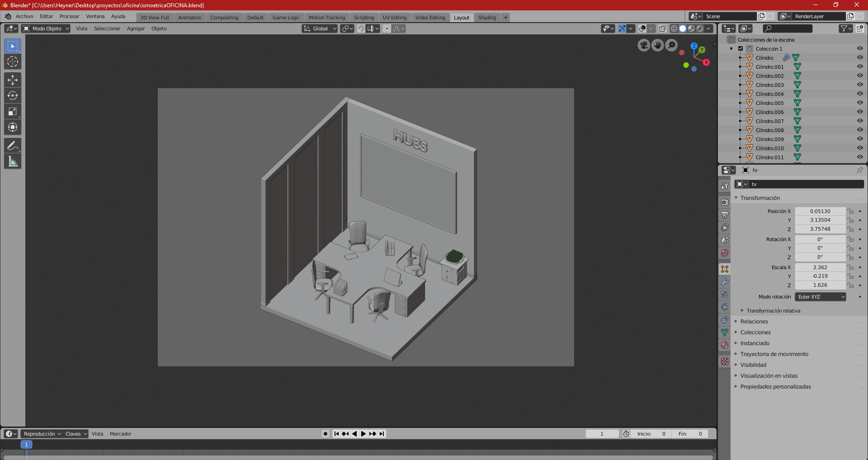Switch to the Shading workspace tab

click(x=487, y=17)
